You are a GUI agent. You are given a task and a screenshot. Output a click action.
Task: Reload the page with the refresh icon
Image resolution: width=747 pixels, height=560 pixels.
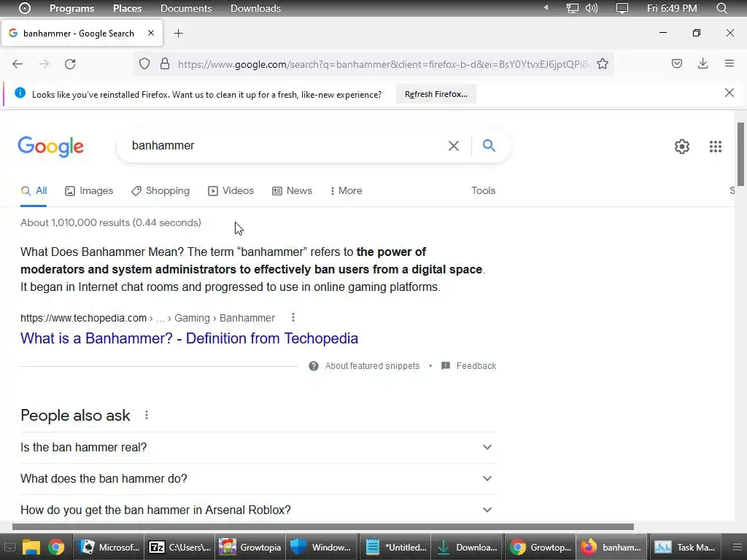pyautogui.click(x=70, y=64)
